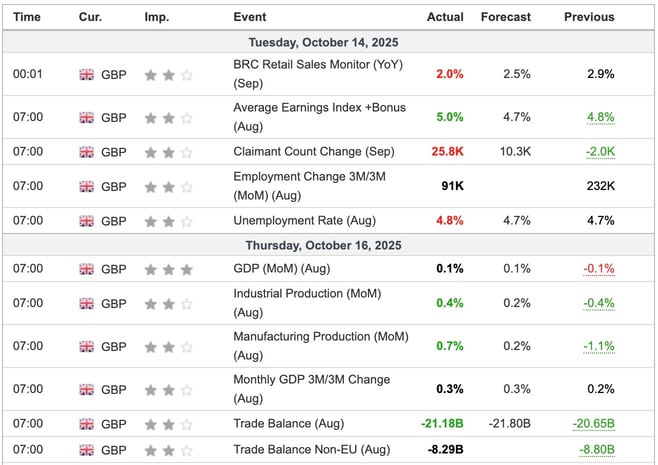Click UK flag in BRC Retail Sales row
658x465 pixels.
[x=86, y=74]
